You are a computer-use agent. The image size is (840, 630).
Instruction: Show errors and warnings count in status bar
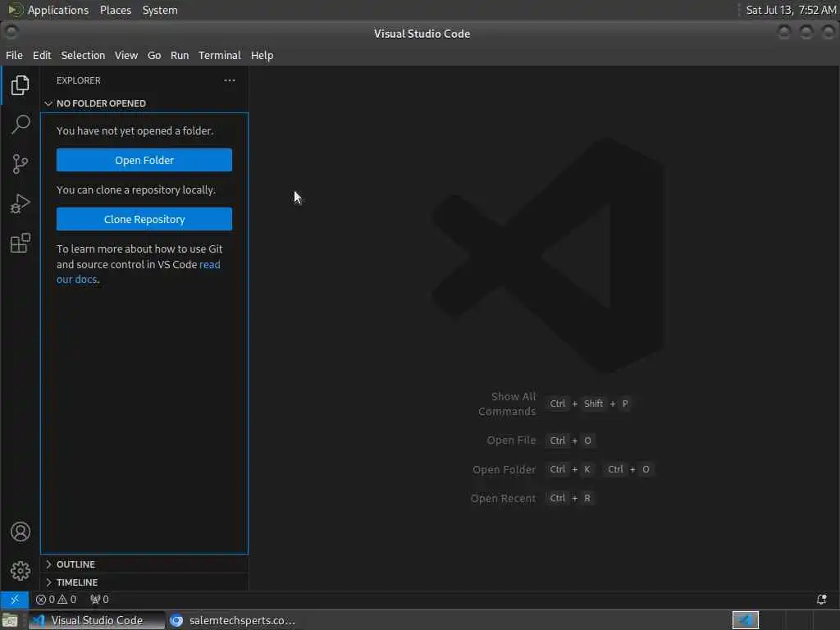pos(57,600)
